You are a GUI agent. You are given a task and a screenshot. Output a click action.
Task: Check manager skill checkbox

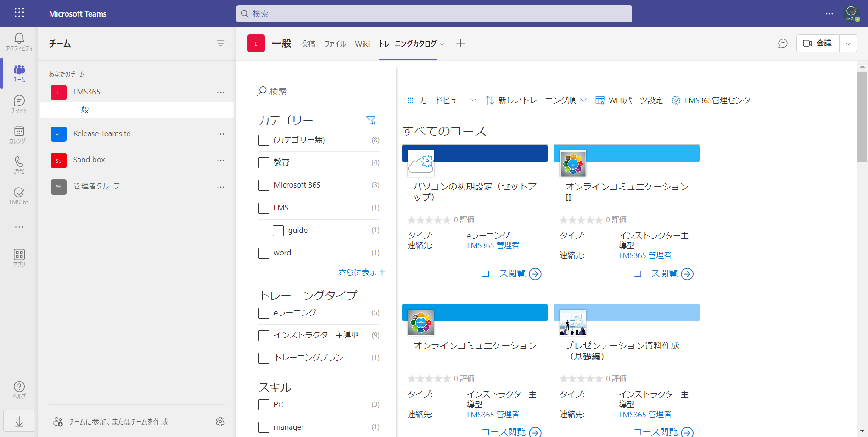[264, 427]
